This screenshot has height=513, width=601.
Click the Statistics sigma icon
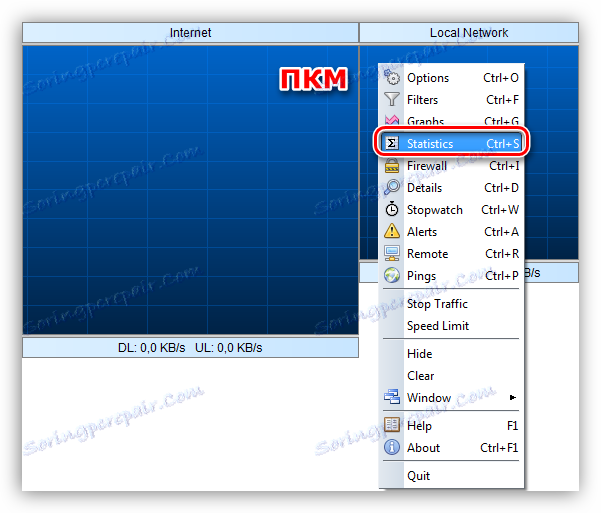tap(392, 143)
